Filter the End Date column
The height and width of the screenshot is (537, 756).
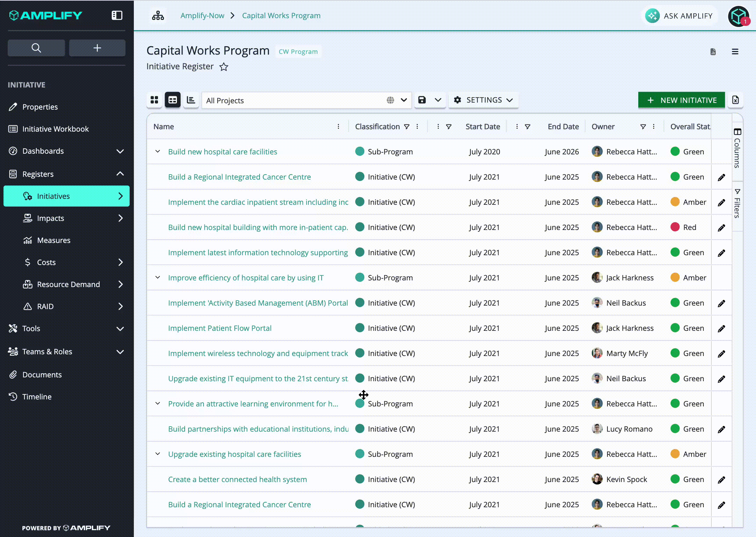click(x=528, y=127)
